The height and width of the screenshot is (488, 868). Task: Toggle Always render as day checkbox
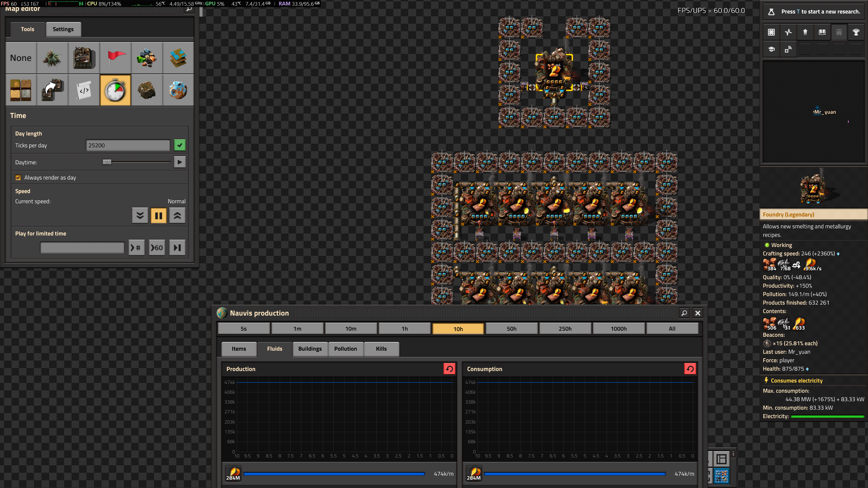pyautogui.click(x=18, y=178)
